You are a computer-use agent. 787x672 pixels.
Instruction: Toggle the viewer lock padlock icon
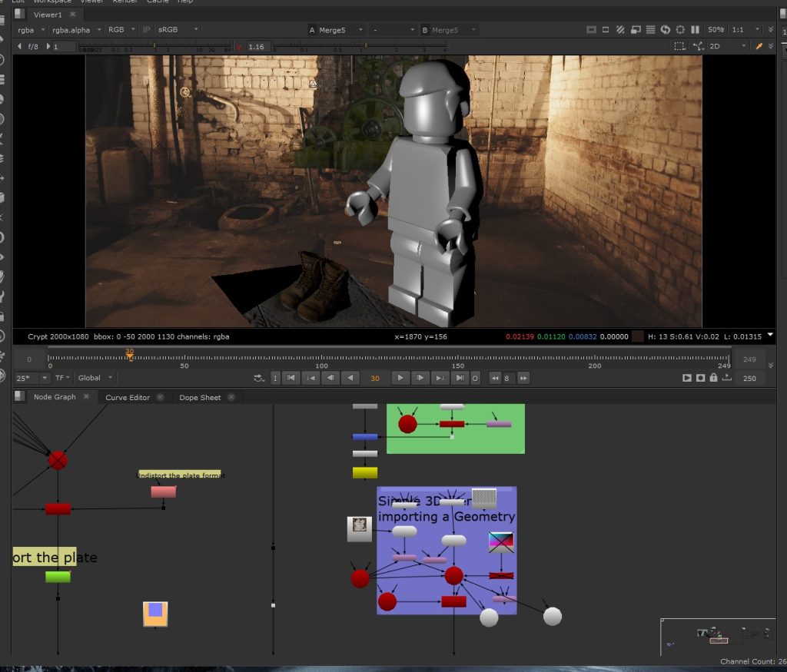coord(713,378)
